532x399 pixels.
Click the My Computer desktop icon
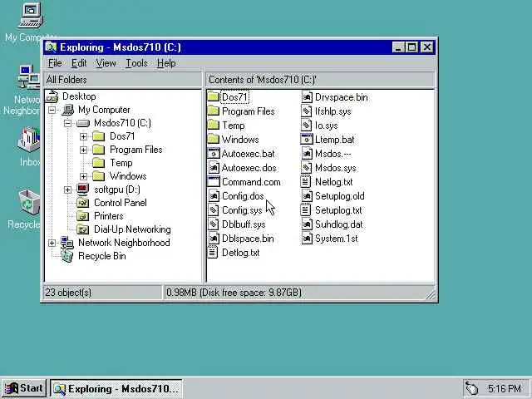pyautogui.click(x=31, y=15)
